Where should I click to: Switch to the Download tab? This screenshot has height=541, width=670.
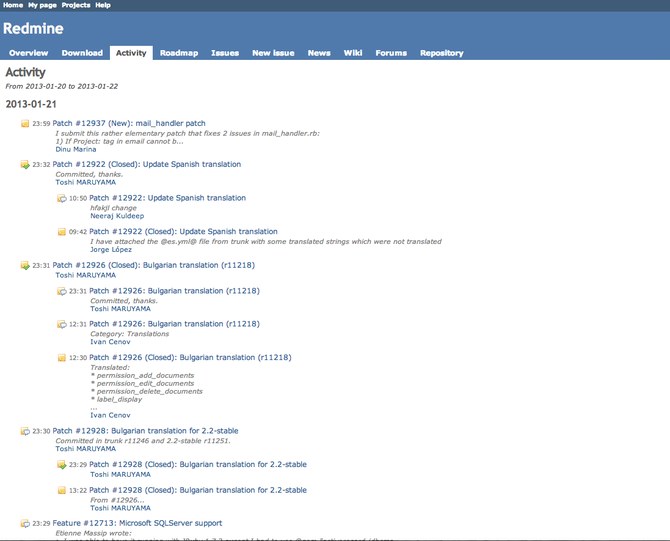pyautogui.click(x=82, y=53)
